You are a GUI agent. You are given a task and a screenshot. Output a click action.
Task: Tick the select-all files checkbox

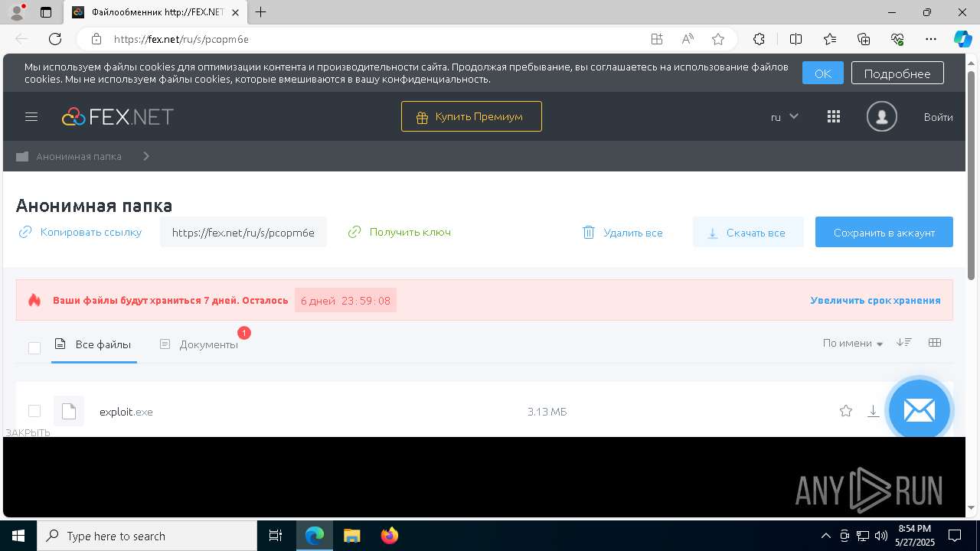34,348
